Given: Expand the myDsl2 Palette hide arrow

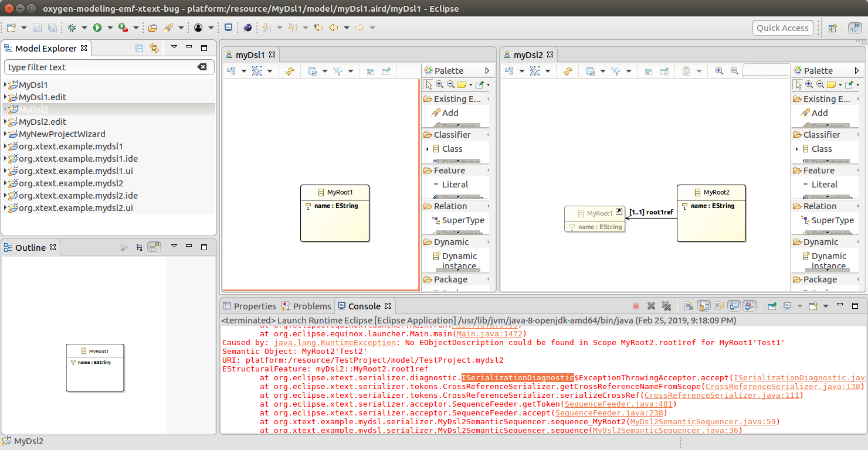Looking at the screenshot, I should click(x=856, y=70).
